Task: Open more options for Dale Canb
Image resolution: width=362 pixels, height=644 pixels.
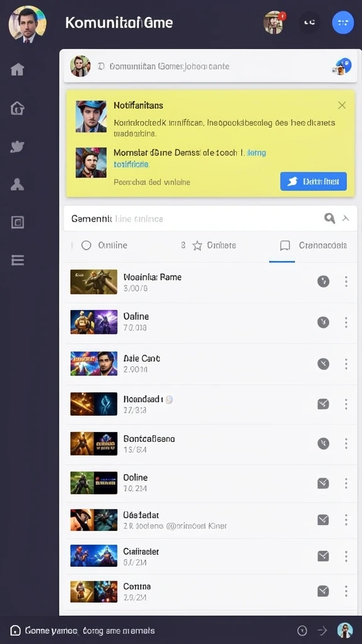Action: 346,364
